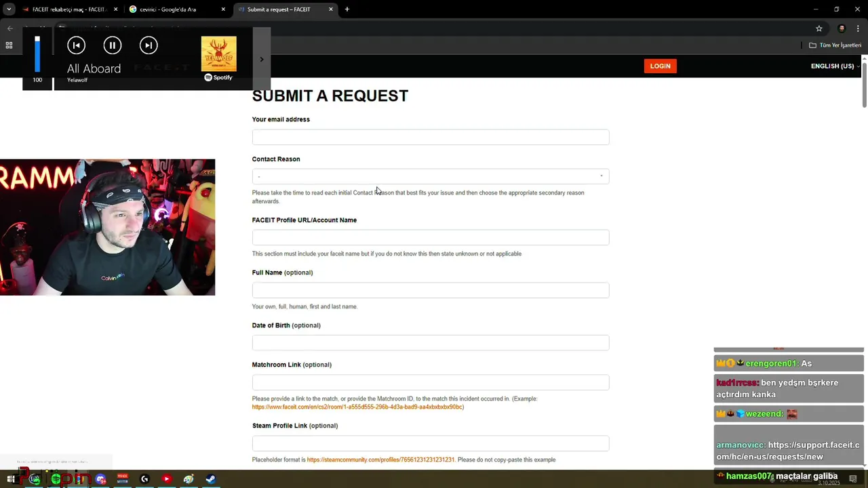The image size is (868, 488).
Task: Open the ENGLISH (US) language dropdown
Action: click(835, 66)
